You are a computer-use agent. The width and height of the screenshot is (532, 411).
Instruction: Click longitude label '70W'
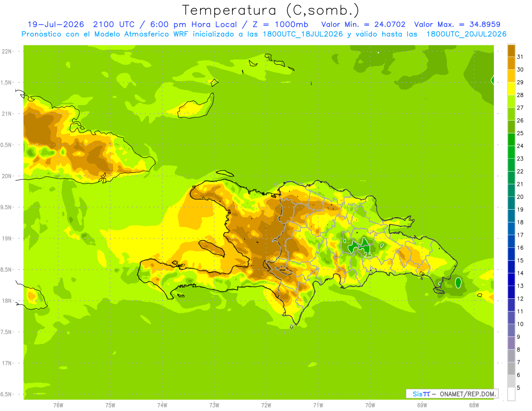(x=370, y=405)
